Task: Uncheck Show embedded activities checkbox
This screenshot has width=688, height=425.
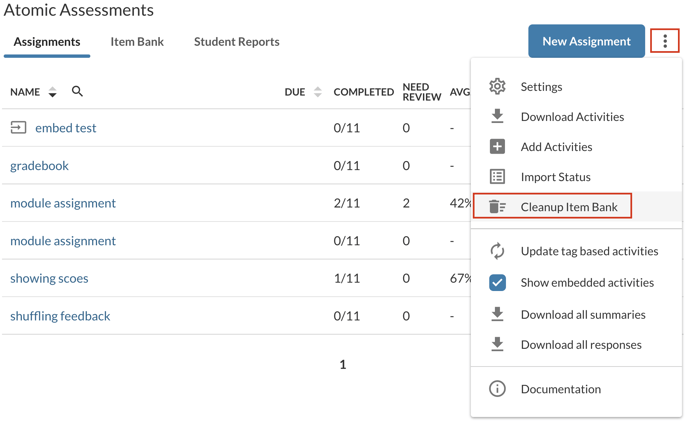Action: pyautogui.click(x=497, y=283)
